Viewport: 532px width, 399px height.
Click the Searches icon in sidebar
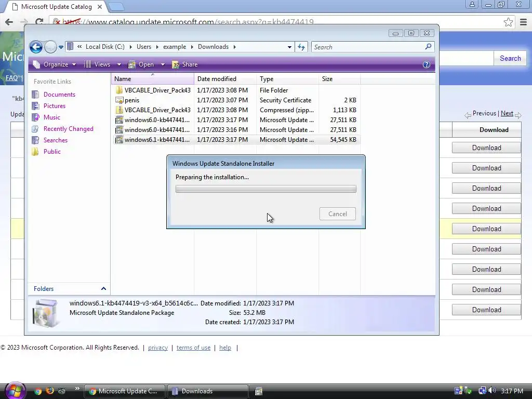pos(35,140)
